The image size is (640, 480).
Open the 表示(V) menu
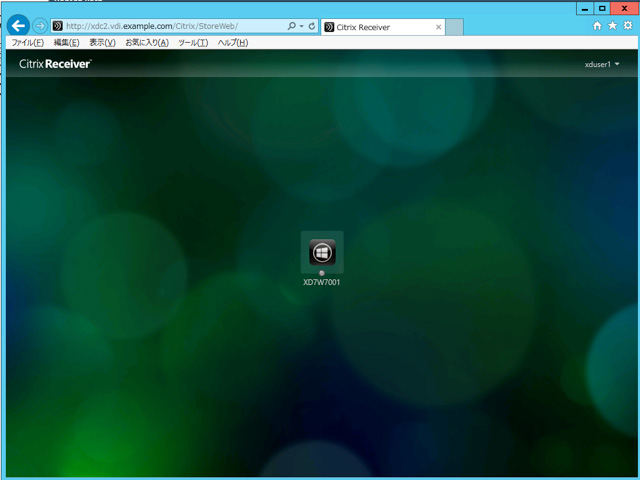tap(102, 42)
